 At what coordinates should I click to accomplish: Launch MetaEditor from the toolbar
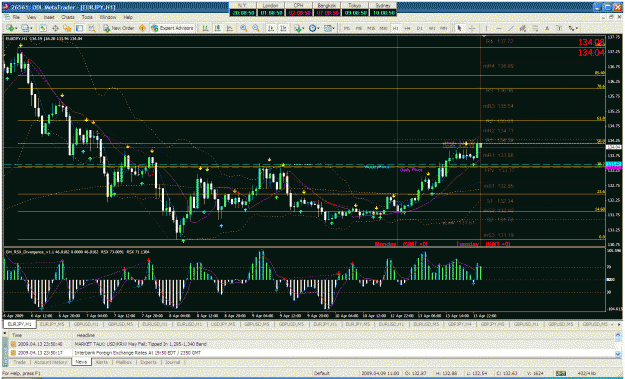pyautogui.click(x=142, y=28)
